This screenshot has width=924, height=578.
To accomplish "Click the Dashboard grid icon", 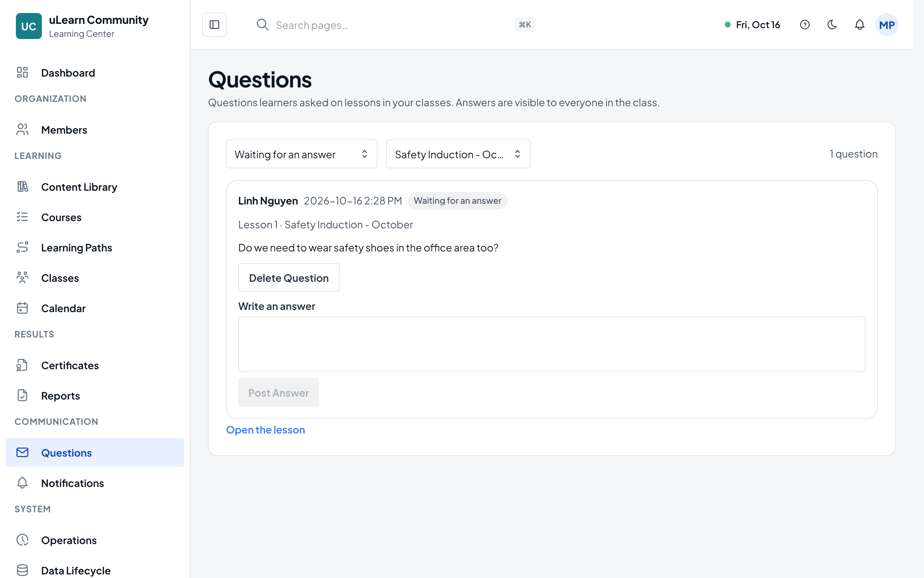I will coord(22,73).
